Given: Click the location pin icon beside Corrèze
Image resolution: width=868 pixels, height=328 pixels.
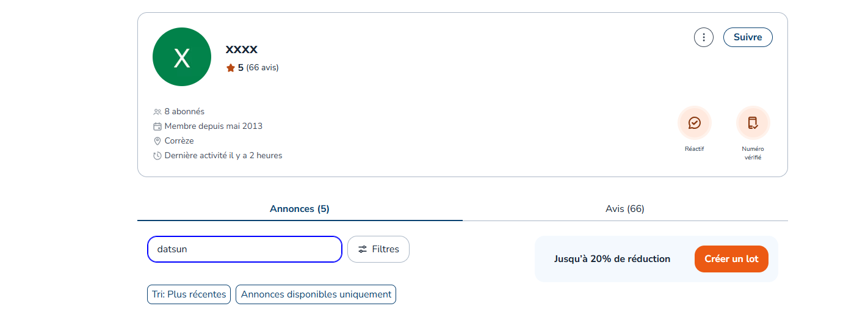Looking at the screenshot, I should click(x=157, y=141).
